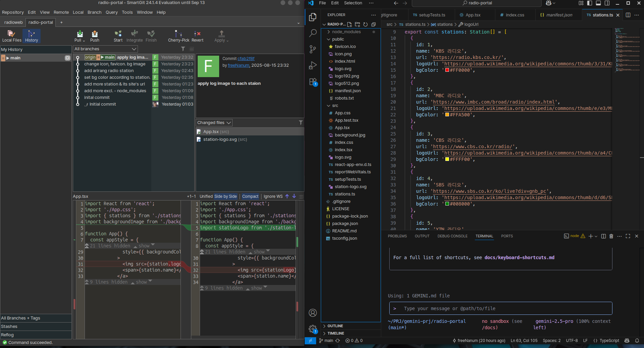
Task: Click the freeNanum author link
Action: click(238, 65)
